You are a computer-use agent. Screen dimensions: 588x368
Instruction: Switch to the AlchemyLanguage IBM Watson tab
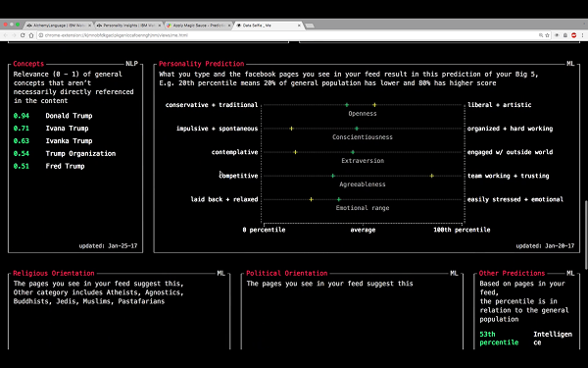click(58, 26)
